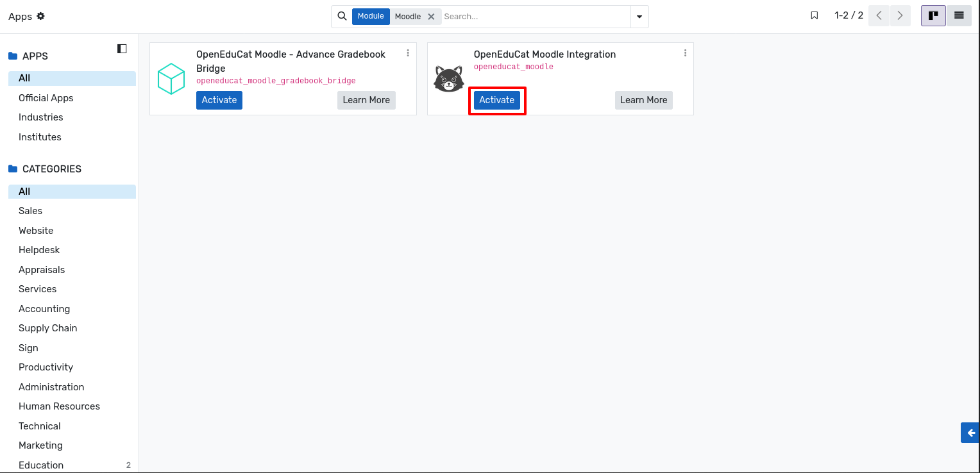Filter by Accounting category
Image resolution: width=980 pixels, height=473 pixels.
click(x=72, y=309)
